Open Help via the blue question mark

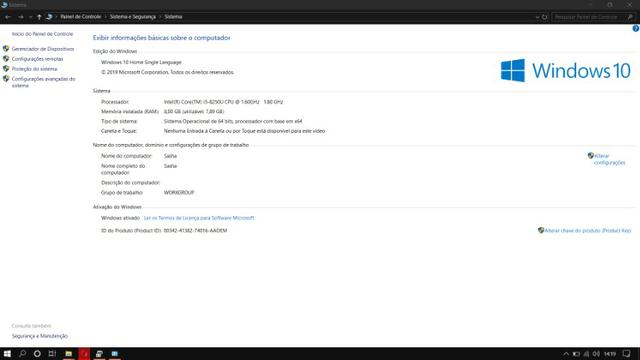coord(636,29)
